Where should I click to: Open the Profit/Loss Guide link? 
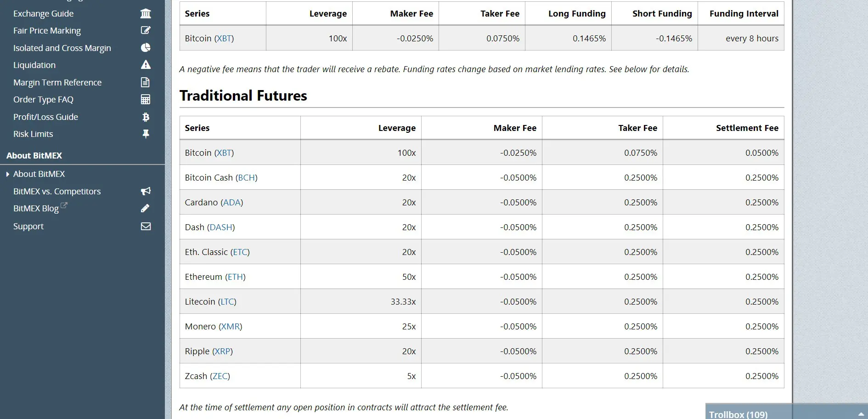click(45, 117)
